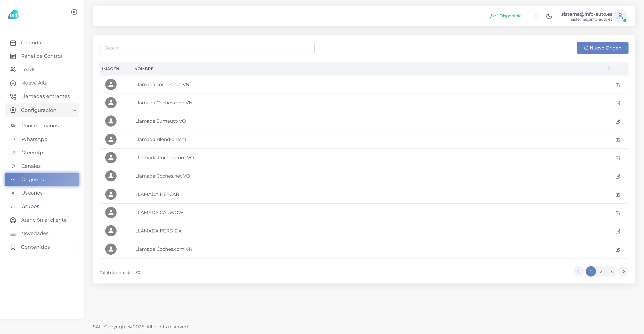Screen dimensions: 644x334
Task: Click the Buscar search field
Action: [207, 48]
